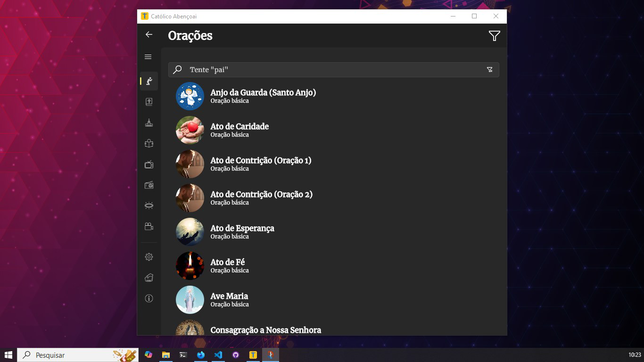This screenshot has height=362, width=644.
Task: Open the Bible book sidebar icon
Action: (149, 102)
